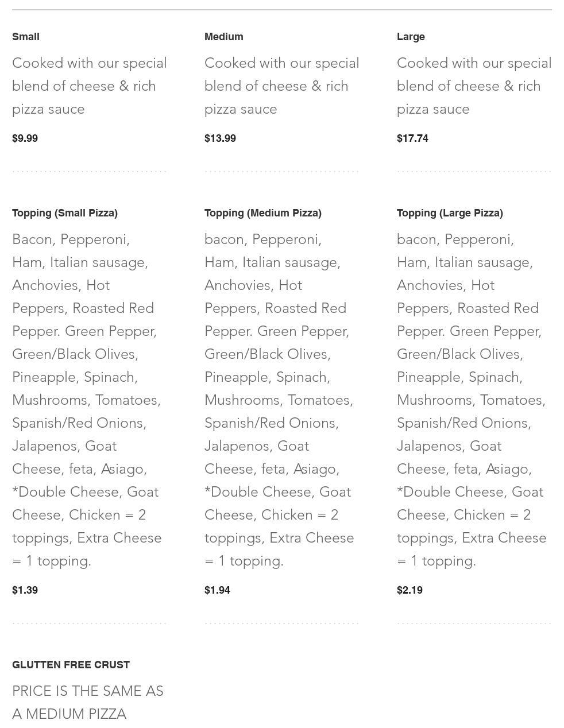Click the Topping (Small Pizza) title
Image resolution: width=564 pixels, height=728 pixels.
click(65, 213)
